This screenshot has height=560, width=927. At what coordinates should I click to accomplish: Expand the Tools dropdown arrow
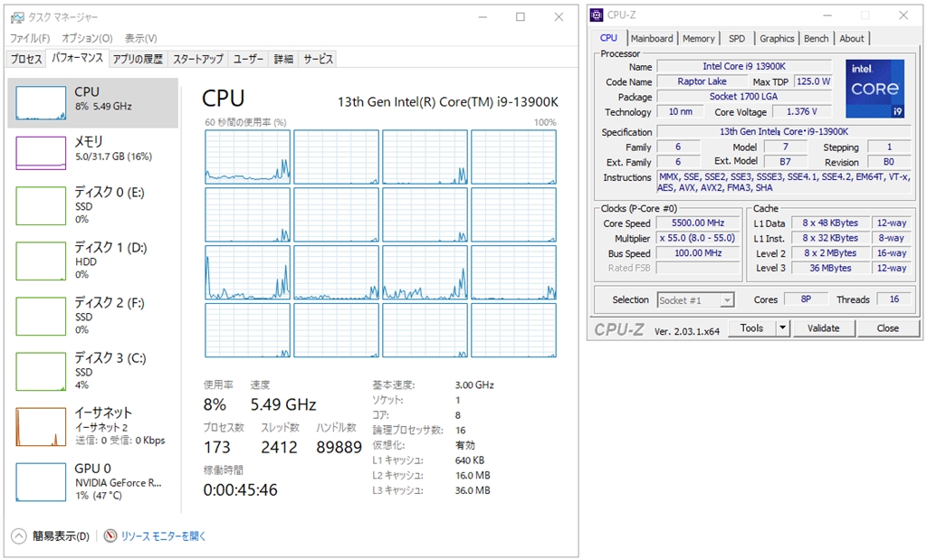coord(783,327)
